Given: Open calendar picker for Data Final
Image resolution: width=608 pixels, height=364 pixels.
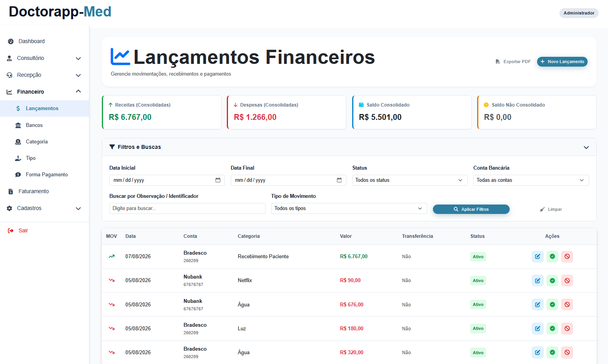Looking at the screenshot, I should click(339, 180).
